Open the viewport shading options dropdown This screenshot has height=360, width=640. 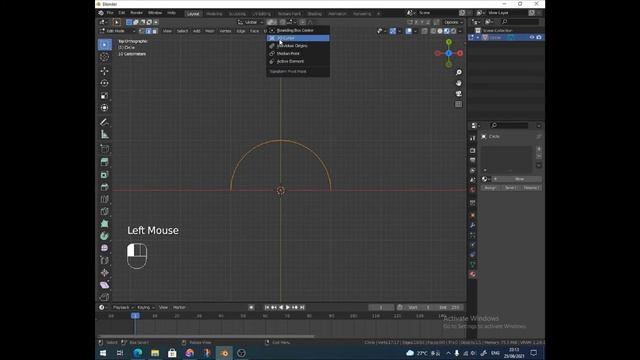[460, 31]
